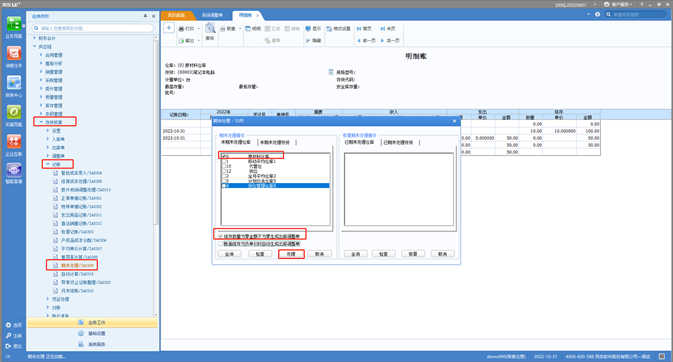Click the navigation tree search field
The width and height of the screenshot is (673, 362).
pyautogui.click(x=93, y=28)
